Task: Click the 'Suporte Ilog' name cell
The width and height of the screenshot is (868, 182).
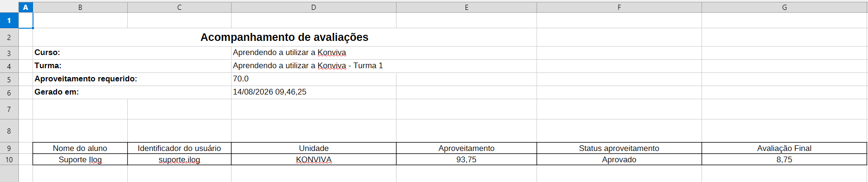Action: click(80, 159)
